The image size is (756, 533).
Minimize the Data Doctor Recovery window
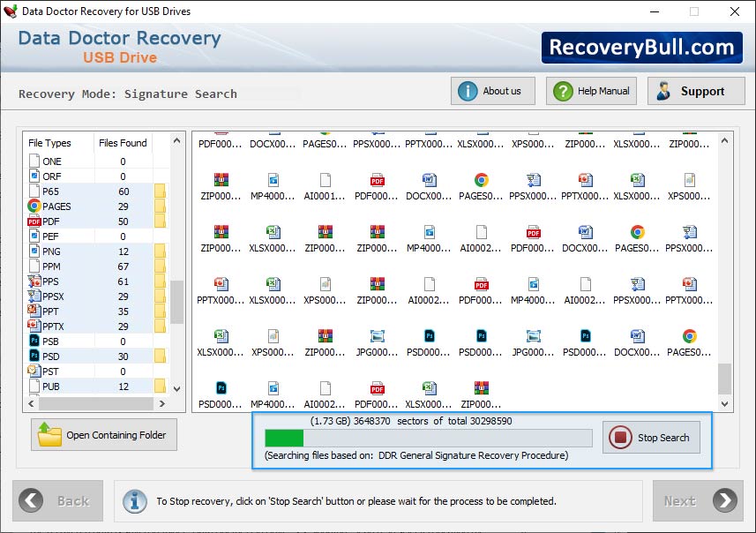pos(655,11)
